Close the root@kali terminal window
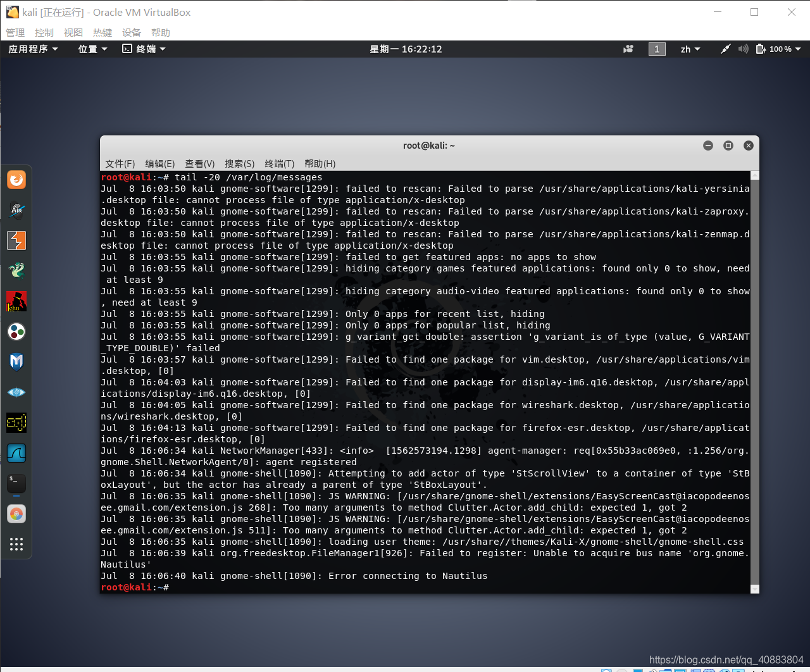 (749, 146)
